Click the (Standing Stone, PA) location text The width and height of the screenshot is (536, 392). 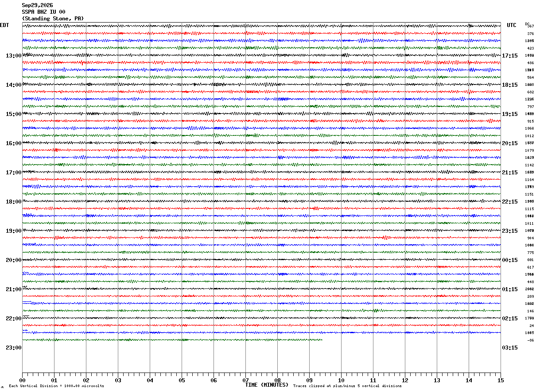(x=53, y=19)
